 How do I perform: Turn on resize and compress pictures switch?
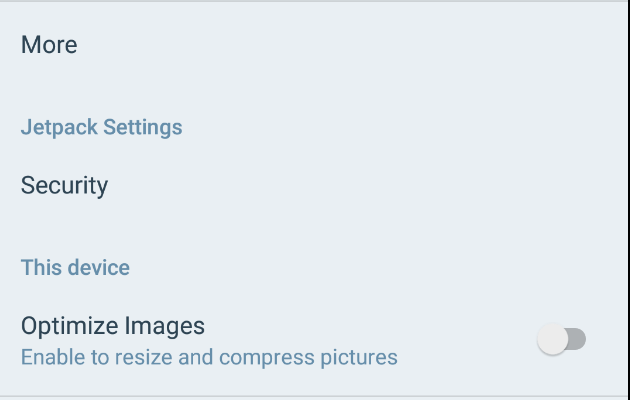click(561, 340)
